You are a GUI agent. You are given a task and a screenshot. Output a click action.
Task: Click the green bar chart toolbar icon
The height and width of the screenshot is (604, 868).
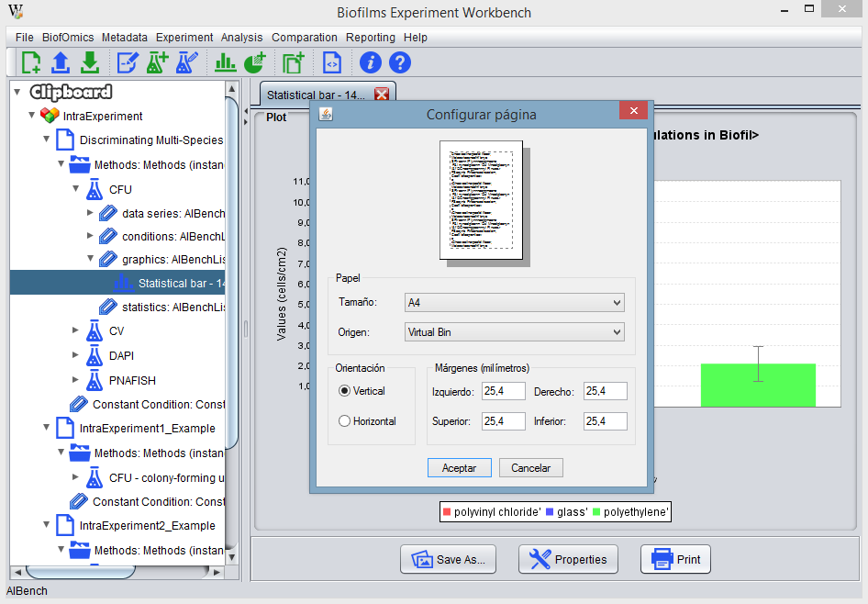pos(225,62)
